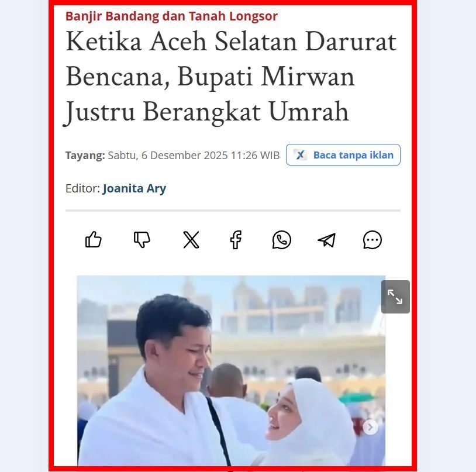The height and width of the screenshot is (472, 476).
Task: Click the thumbs-up like icon
Action: coord(93,239)
